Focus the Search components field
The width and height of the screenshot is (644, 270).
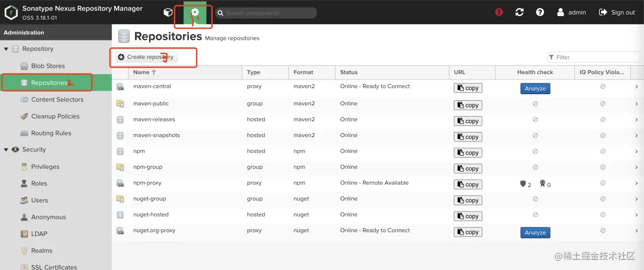pyautogui.click(x=266, y=13)
